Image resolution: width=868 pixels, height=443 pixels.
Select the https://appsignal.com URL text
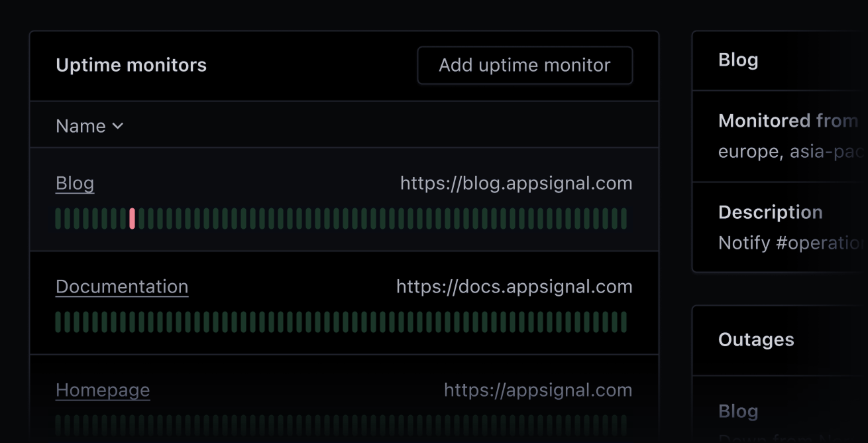click(x=538, y=390)
